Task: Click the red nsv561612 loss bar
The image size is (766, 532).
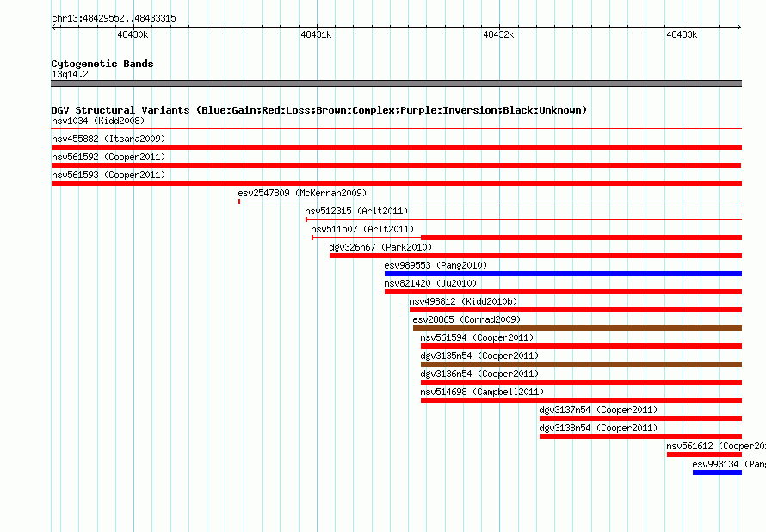Action: (x=704, y=455)
